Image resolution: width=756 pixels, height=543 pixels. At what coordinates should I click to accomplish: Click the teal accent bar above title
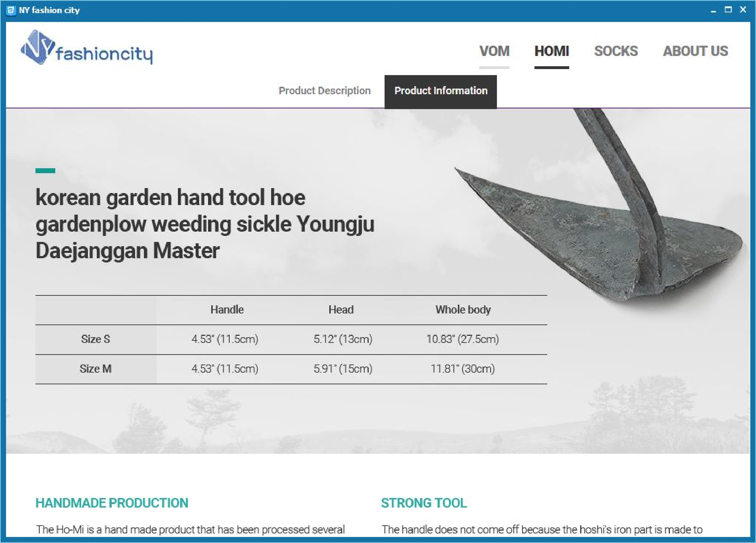[x=45, y=171]
